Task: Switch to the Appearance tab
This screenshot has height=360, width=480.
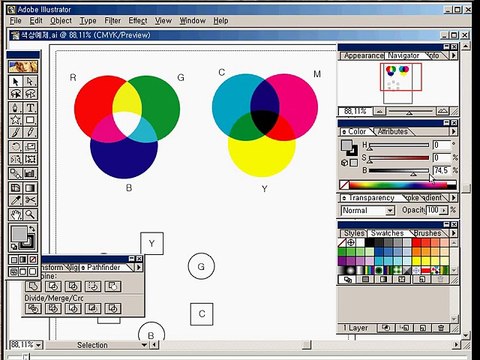Action: [363, 56]
